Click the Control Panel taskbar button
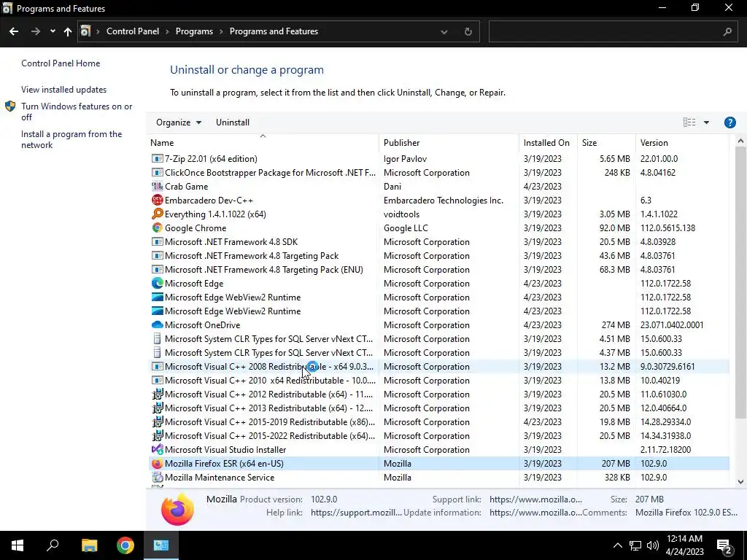 pyautogui.click(x=161, y=545)
